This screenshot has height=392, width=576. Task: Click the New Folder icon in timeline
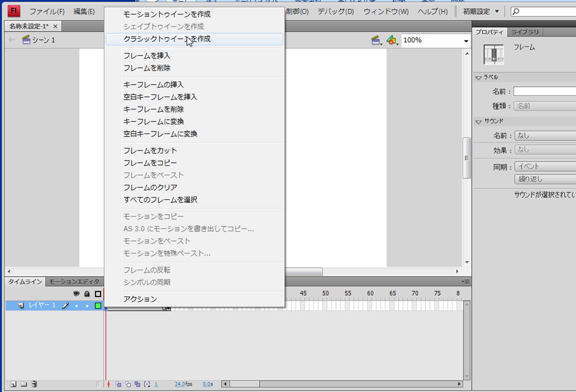24,384
